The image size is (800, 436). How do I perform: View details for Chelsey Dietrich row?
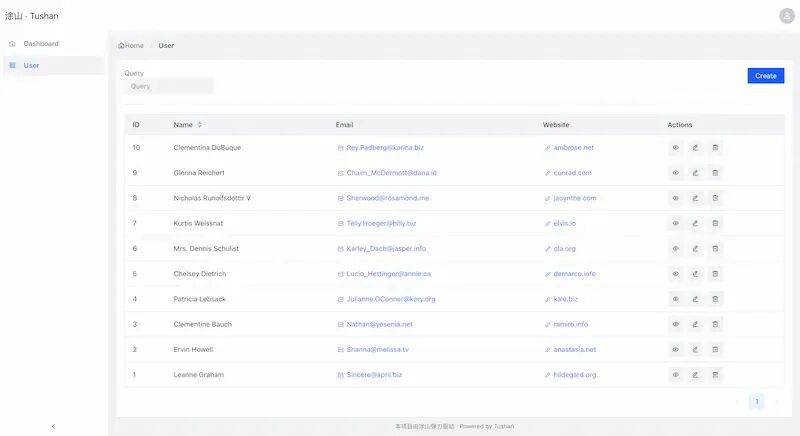(676, 274)
